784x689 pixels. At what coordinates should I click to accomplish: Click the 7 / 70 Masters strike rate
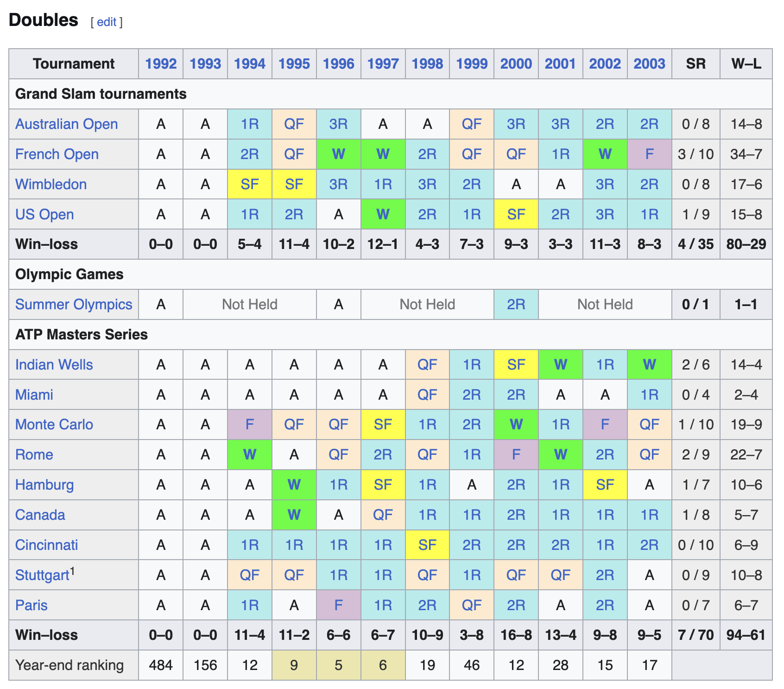(696, 635)
